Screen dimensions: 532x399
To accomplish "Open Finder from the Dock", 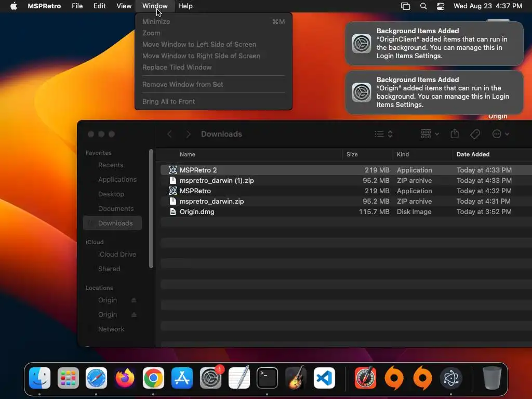I will click(x=39, y=378).
